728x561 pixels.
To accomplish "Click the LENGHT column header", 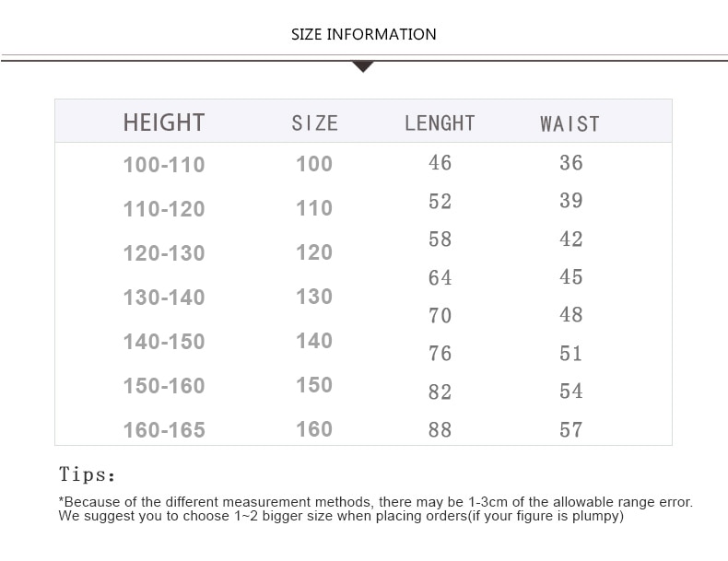I will pyautogui.click(x=440, y=123).
